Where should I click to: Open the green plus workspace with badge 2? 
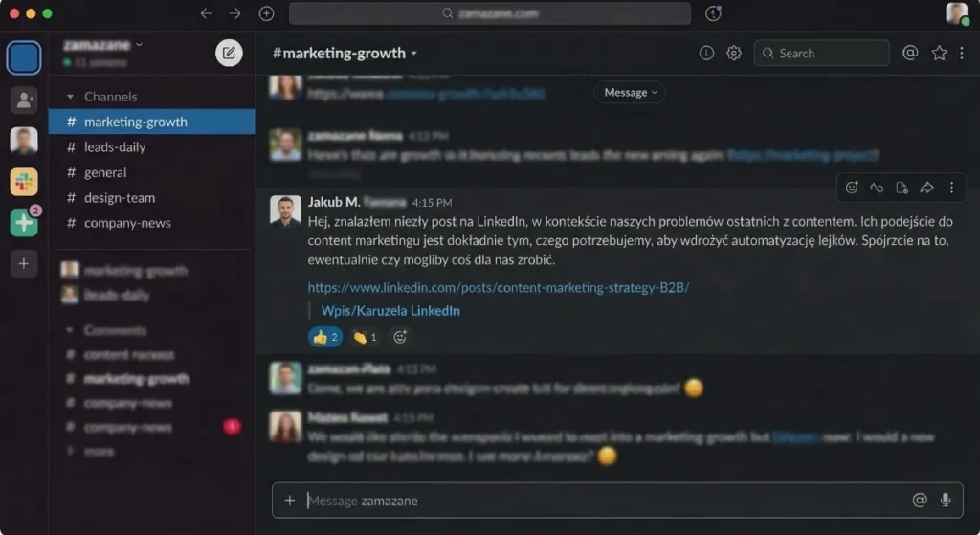point(24,222)
